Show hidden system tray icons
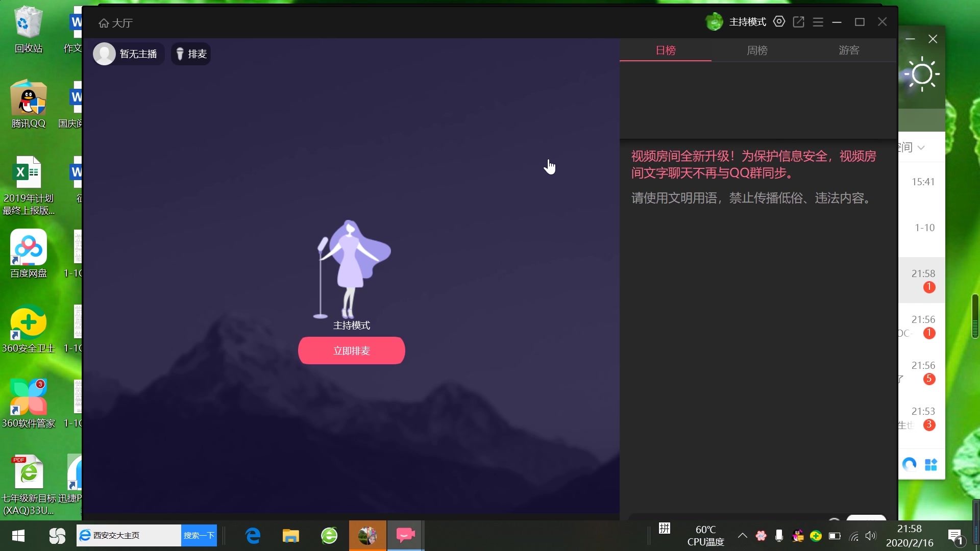The image size is (980, 551). (x=743, y=535)
